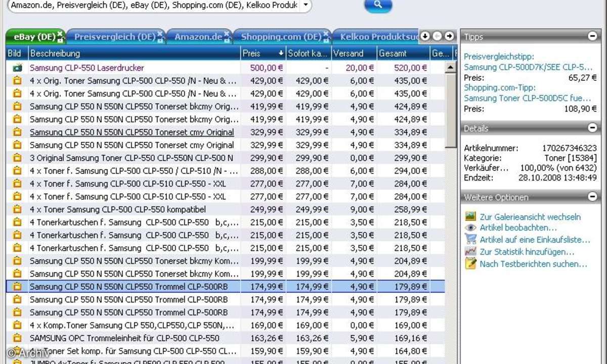Click the Bild column header
The height and width of the screenshot is (364, 607).
[x=17, y=53]
